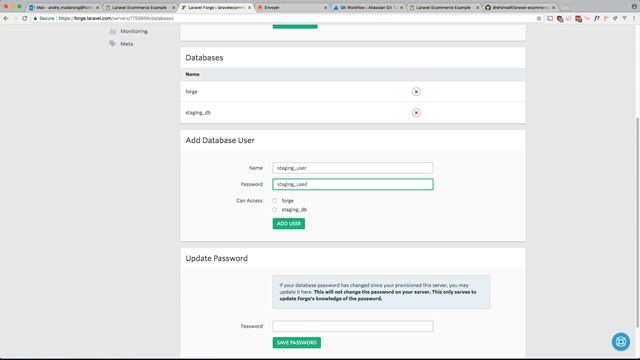Open the Chrome profile avatar icon
This screenshot has width=640, height=360.
(x=634, y=7)
